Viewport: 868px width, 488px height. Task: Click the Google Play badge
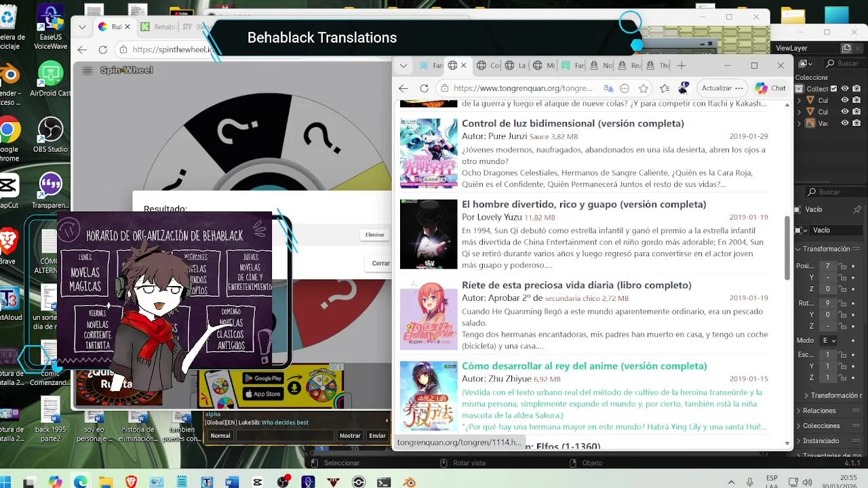pos(262,378)
